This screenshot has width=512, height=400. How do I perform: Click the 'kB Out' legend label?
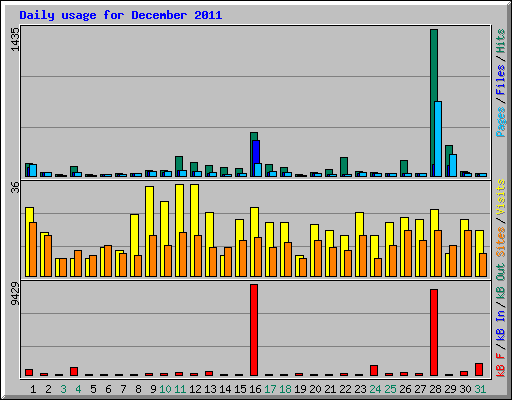(500, 281)
